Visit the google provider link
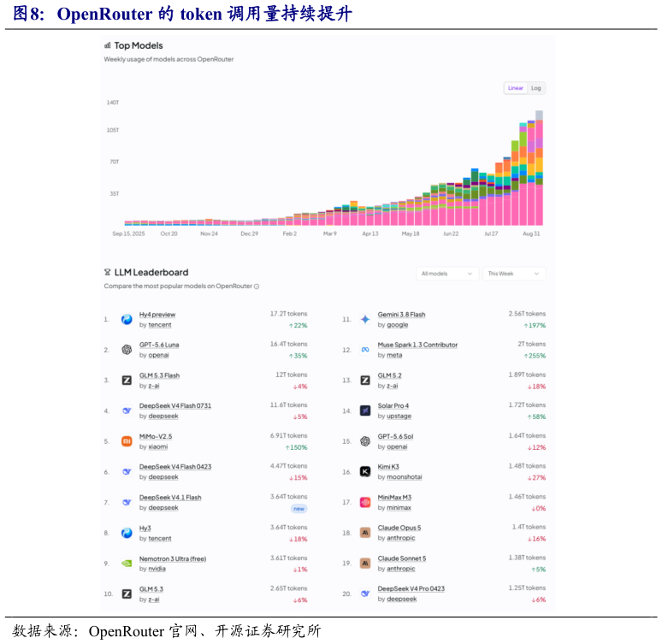Image resolution: width=662 pixels, height=644 pixels. pyautogui.click(x=397, y=325)
